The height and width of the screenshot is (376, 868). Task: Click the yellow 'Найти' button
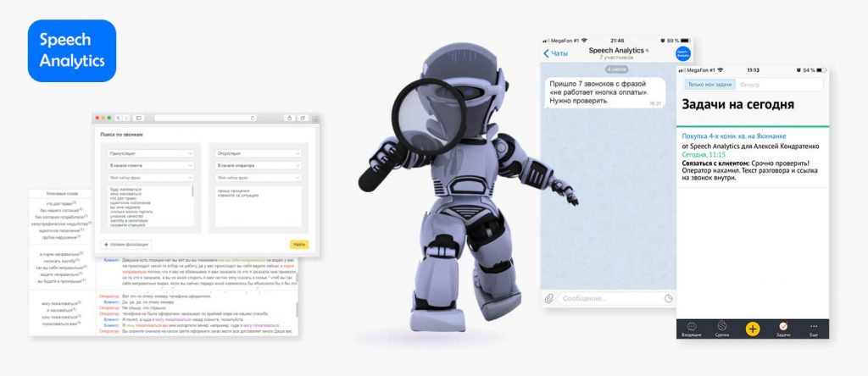click(299, 245)
